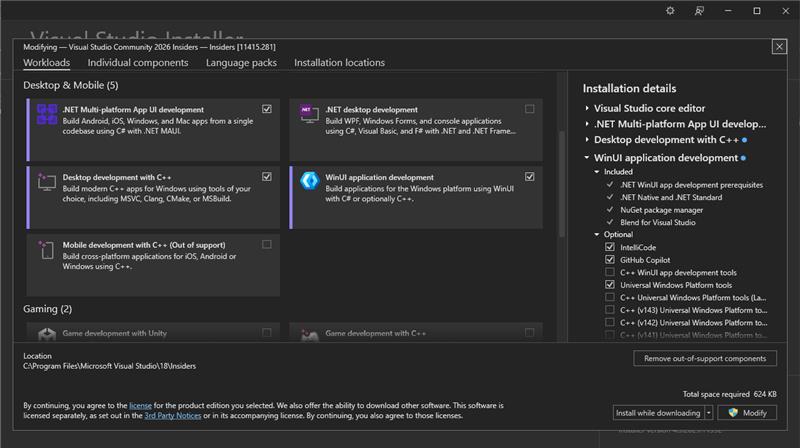
Task: Uncheck WinUI application development workload
Action: tap(530, 177)
